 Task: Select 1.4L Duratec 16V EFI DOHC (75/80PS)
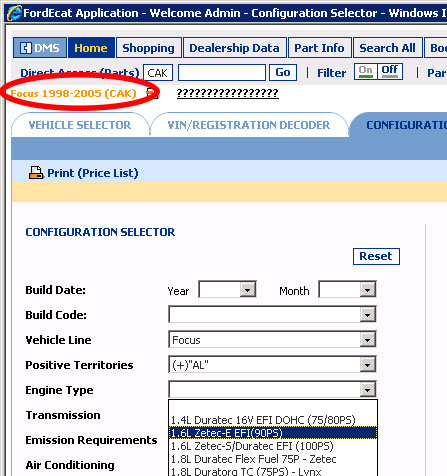pos(273,420)
